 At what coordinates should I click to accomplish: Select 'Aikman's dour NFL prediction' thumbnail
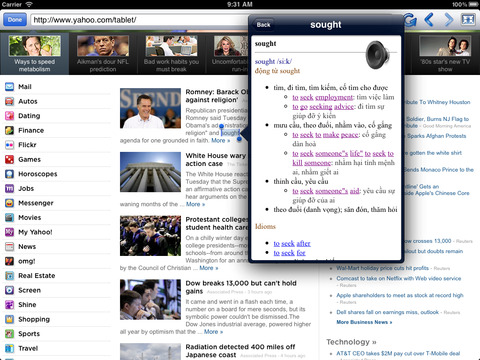tap(103, 54)
